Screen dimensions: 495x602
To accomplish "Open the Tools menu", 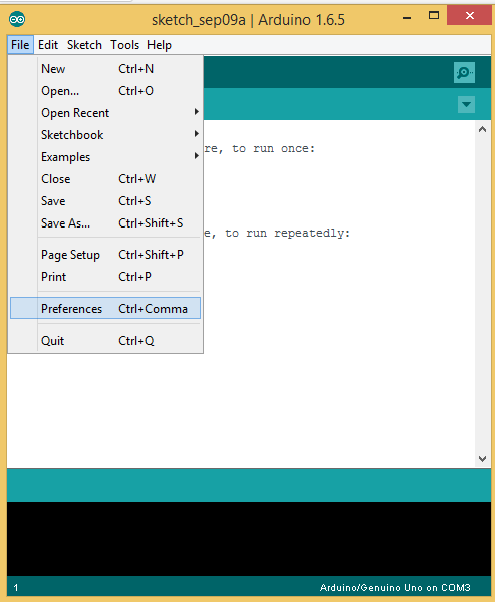I will click(x=124, y=45).
